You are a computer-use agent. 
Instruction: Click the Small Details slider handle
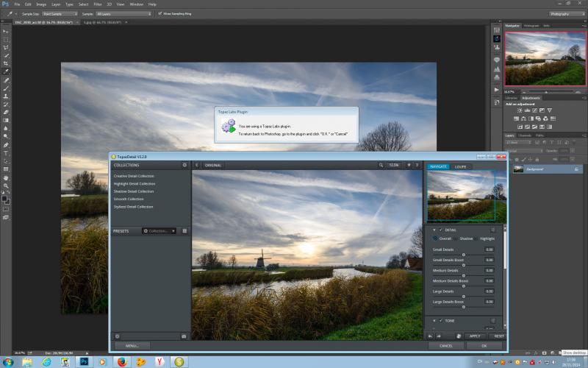[464, 255]
